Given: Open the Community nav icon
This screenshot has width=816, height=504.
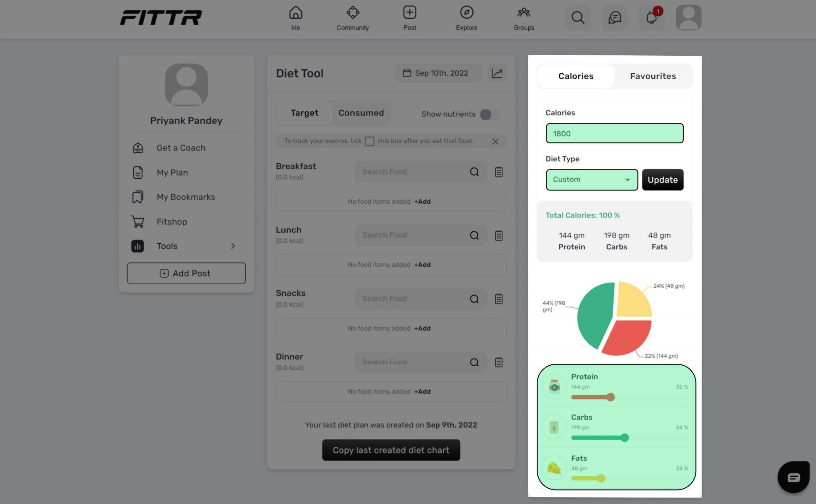Looking at the screenshot, I should click(x=352, y=13).
